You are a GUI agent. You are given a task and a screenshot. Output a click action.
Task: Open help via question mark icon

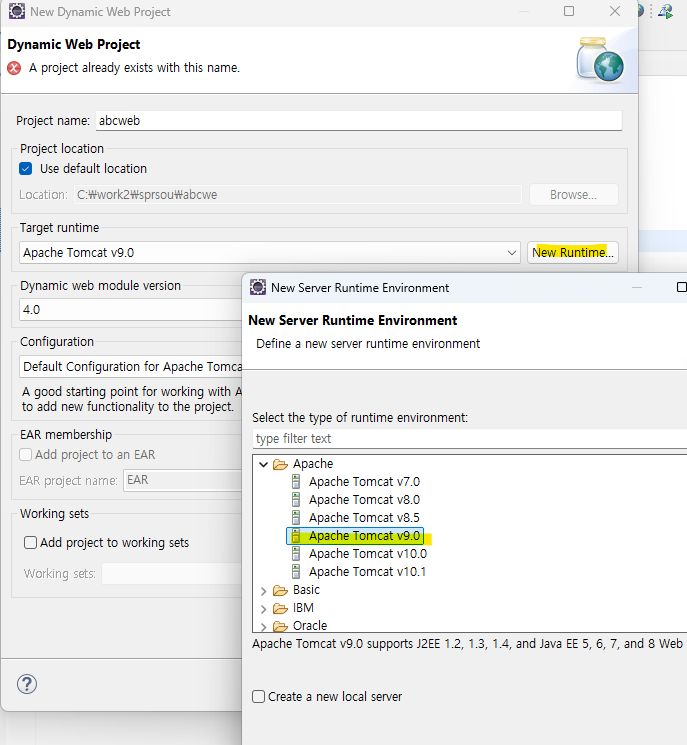[x=27, y=684]
